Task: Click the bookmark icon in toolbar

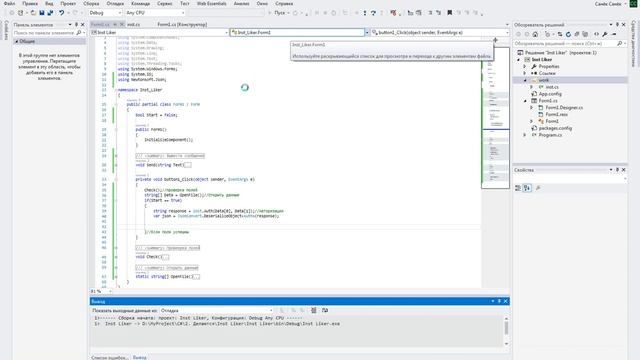Action: click(449, 13)
